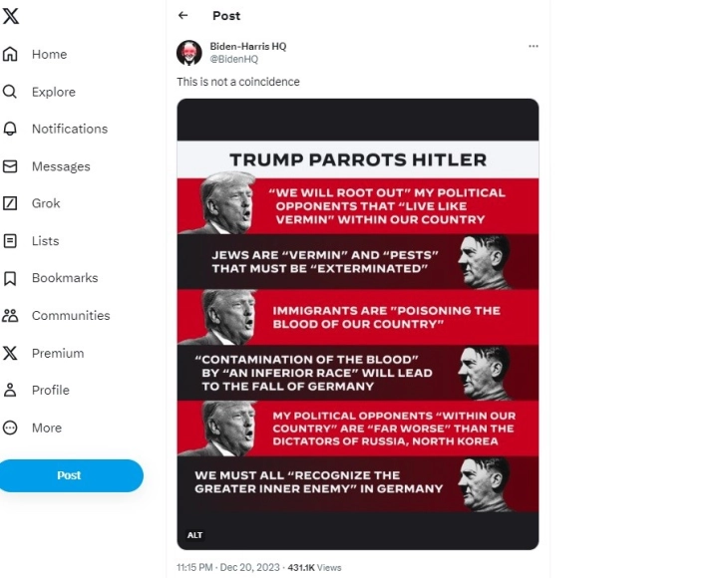The width and height of the screenshot is (728, 578).
Task: Click the back arrow beside Post
Action: click(x=182, y=15)
